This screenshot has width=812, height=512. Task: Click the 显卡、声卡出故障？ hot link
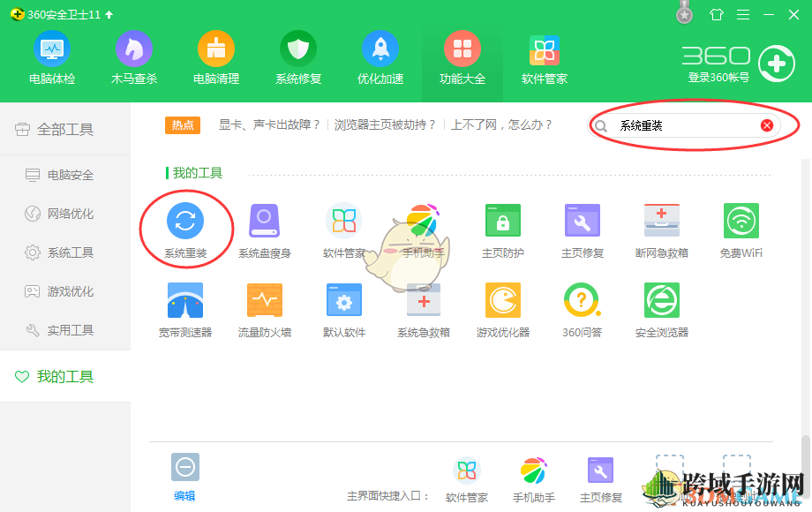tap(269, 124)
